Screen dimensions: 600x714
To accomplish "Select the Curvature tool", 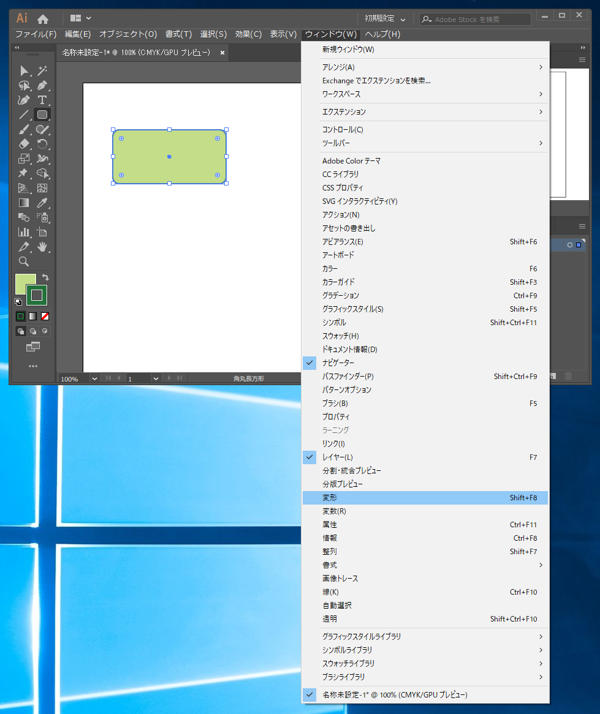I will click(x=24, y=100).
